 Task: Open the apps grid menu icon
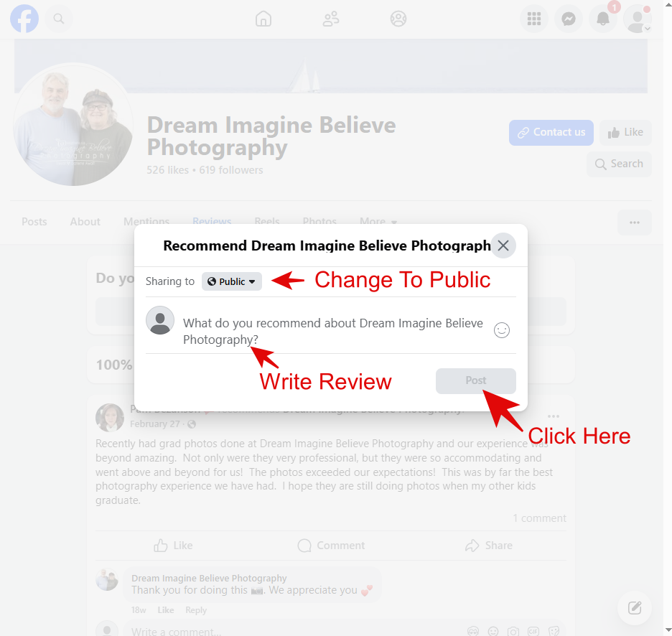pyautogui.click(x=533, y=19)
